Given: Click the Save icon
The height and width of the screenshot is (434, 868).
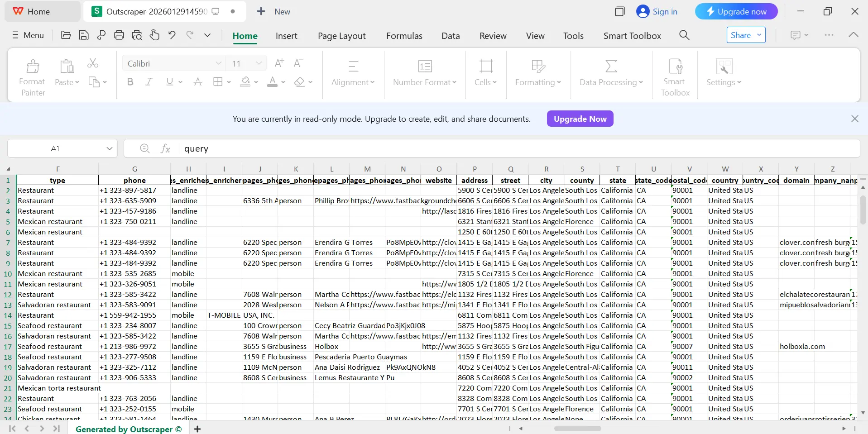Looking at the screenshot, I should tap(84, 35).
